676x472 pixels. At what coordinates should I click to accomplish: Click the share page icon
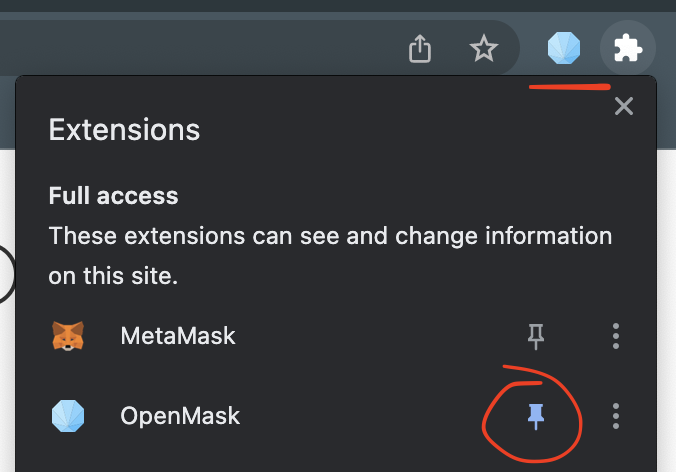point(420,48)
